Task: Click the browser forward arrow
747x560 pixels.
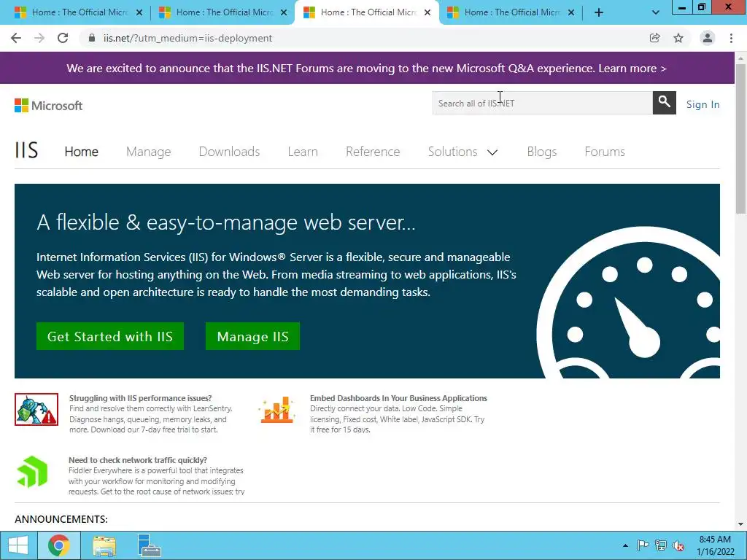Action: 39,38
